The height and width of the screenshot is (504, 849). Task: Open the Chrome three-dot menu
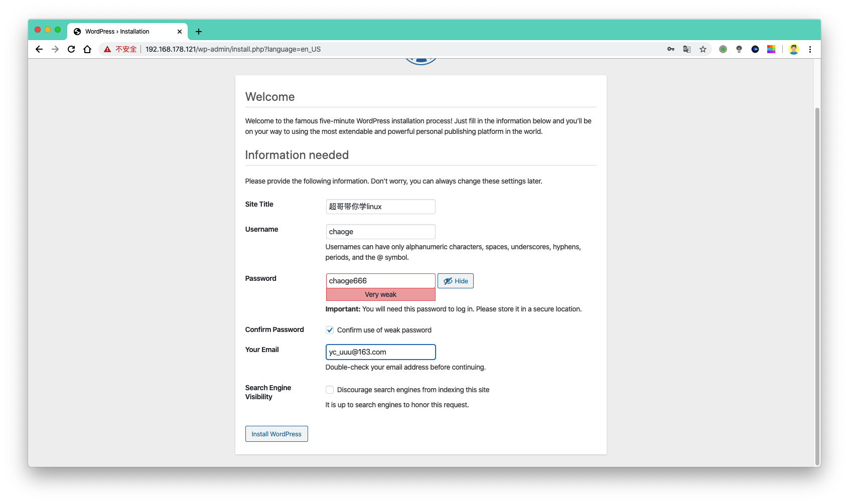(810, 49)
